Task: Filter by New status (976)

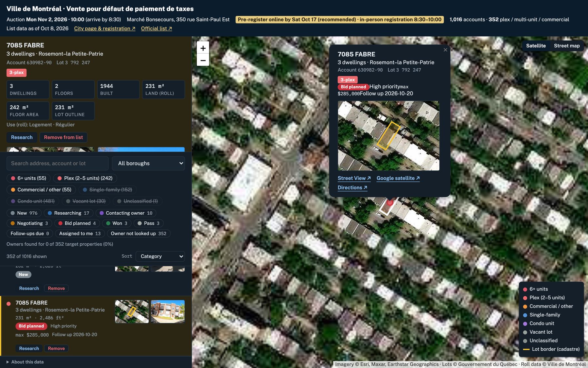Action: coord(24,213)
